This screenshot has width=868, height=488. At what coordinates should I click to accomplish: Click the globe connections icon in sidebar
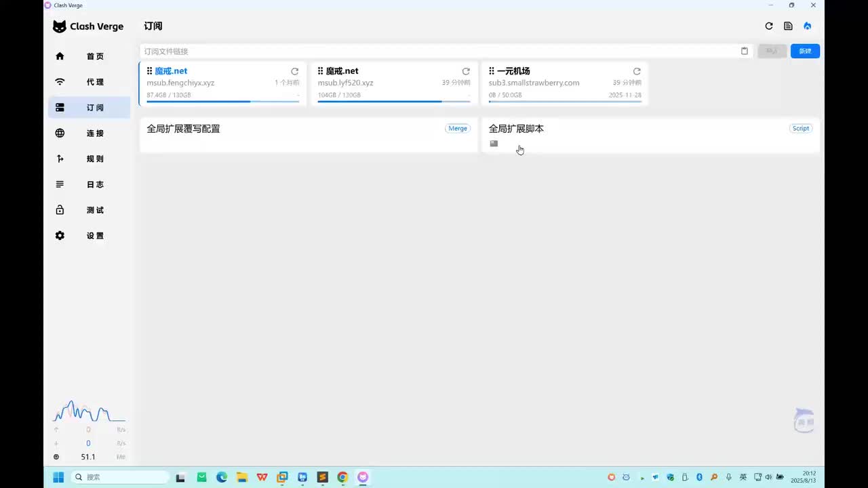pos(60,134)
